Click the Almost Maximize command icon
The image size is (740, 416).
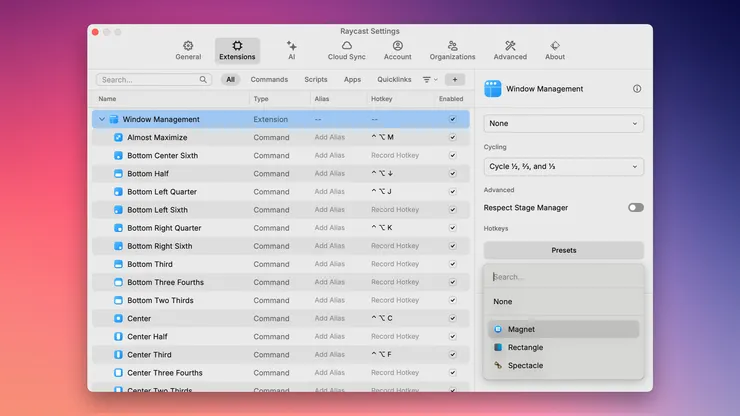(118, 137)
